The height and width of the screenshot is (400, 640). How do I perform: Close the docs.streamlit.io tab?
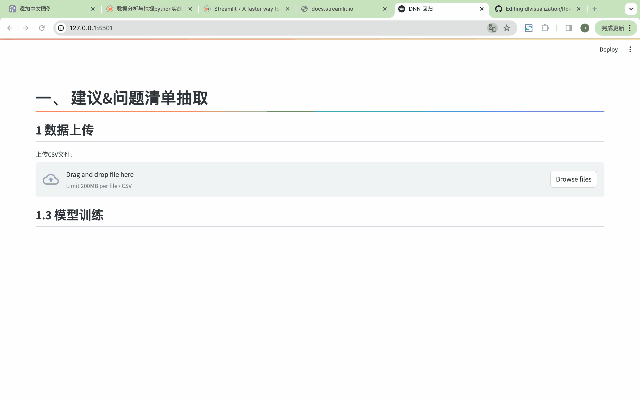384,9
